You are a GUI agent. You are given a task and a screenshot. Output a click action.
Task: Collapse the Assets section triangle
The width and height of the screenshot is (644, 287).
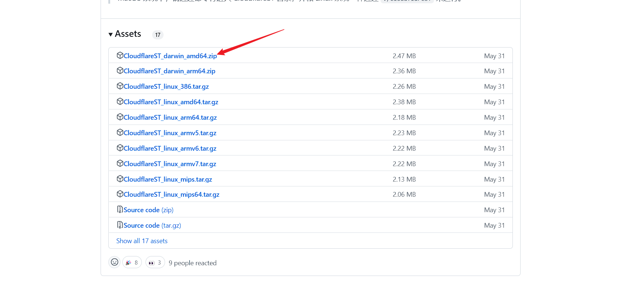click(x=111, y=34)
